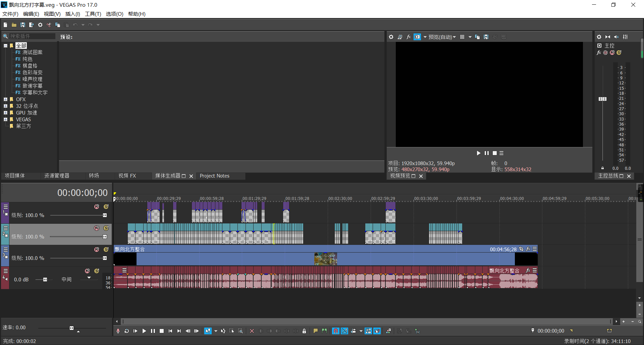This screenshot has width=644, height=345.
Task: Click the Play button under the timeline
Action: coord(144,331)
